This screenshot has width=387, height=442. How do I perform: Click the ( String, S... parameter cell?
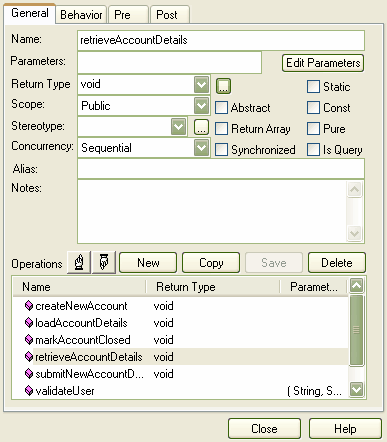coord(314,391)
